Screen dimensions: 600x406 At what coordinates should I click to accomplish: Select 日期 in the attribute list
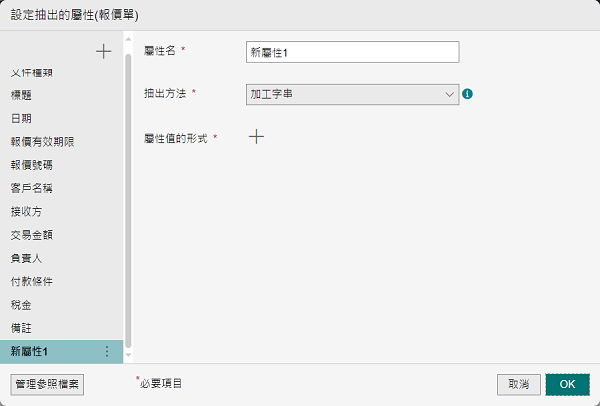(x=21, y=118)
